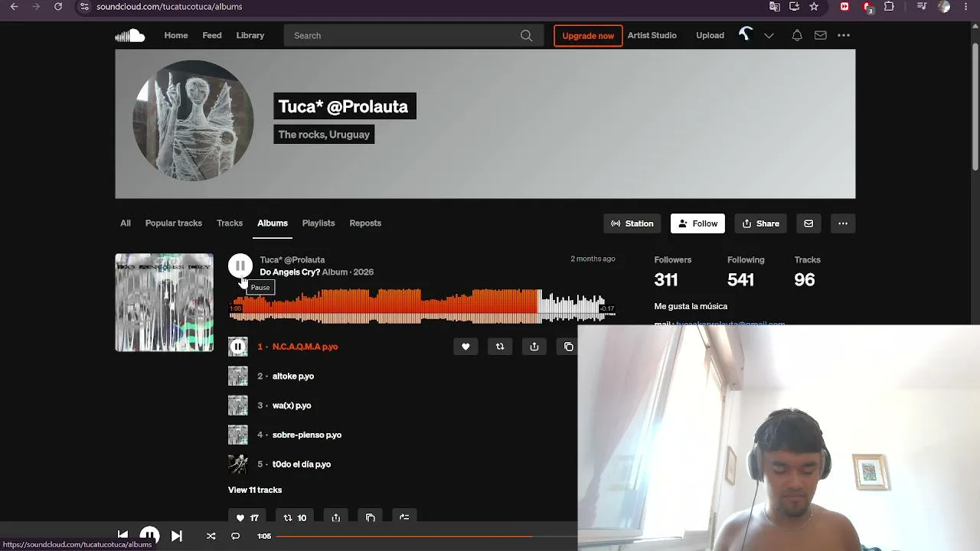Go to Home in the navigation
Image resolution: width=980 pixels, height=551 pixels.
(176, 35)
